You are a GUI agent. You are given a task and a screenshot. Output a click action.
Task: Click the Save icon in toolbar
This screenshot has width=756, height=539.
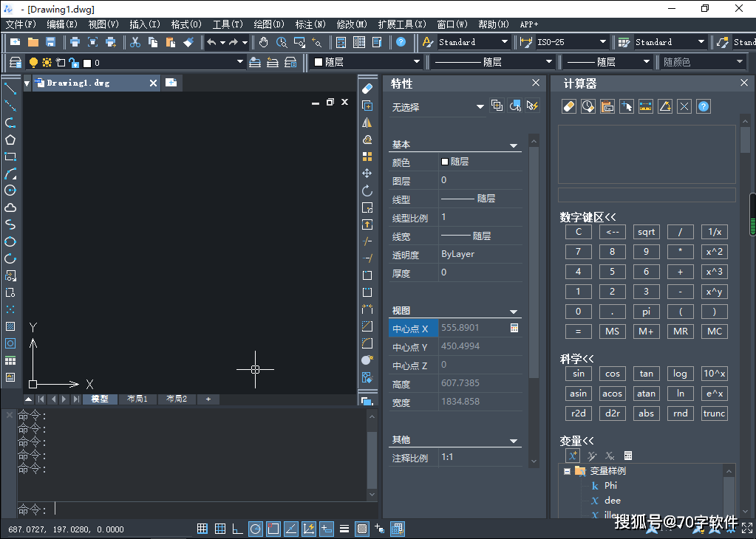51,42
